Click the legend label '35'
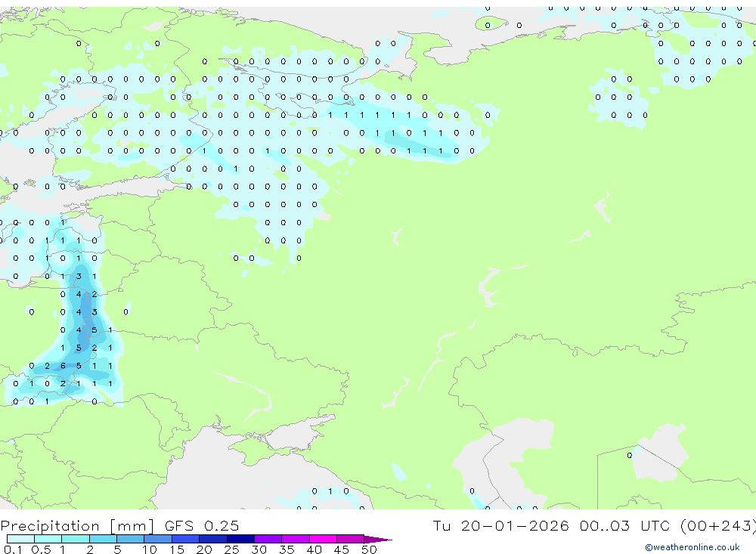 287,549
